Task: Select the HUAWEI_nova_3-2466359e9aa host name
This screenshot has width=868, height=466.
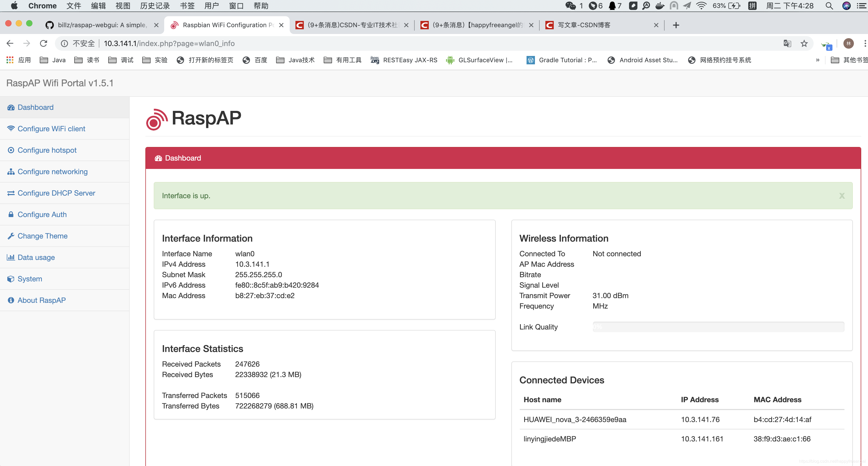Action: point(575,419)
